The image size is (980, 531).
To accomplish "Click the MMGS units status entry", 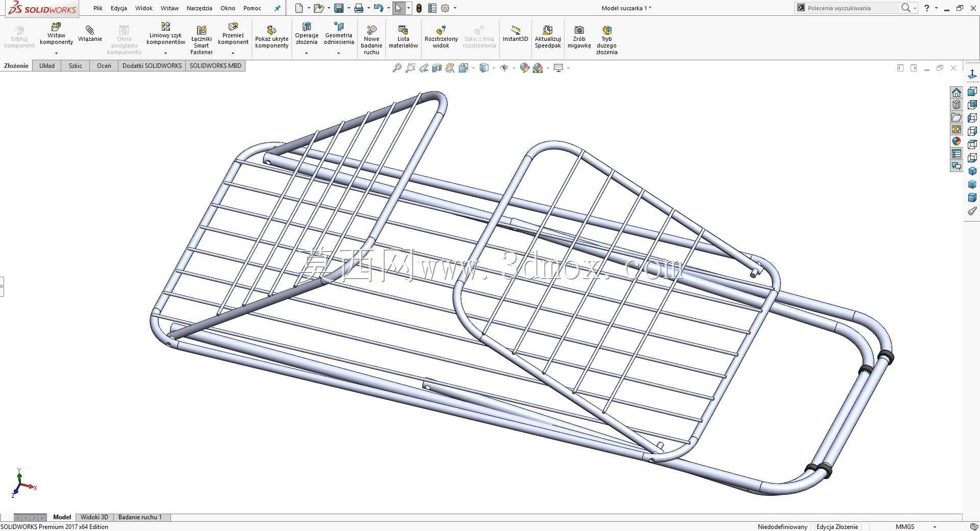I will pyautogui.click(x=905, y=526).
